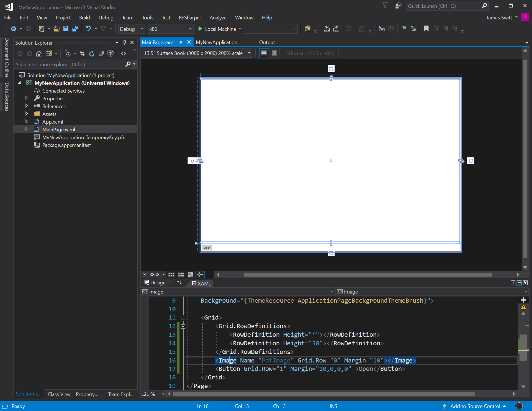The height and width of the screenshot is (411, 532).
Task: Expand the References node
Action: click(27, 106)
